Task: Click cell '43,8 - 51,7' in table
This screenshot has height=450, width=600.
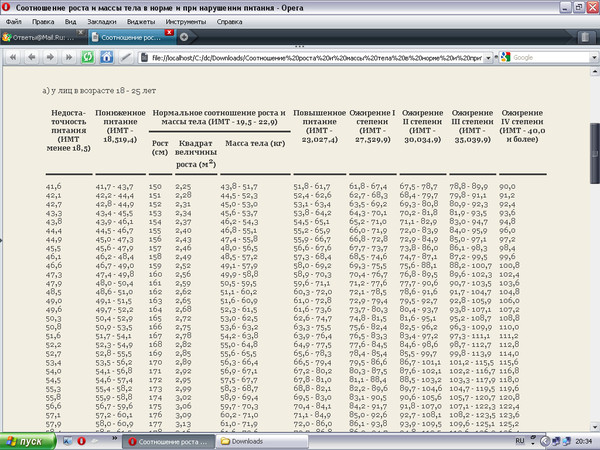Action: (x=239, y=187)
